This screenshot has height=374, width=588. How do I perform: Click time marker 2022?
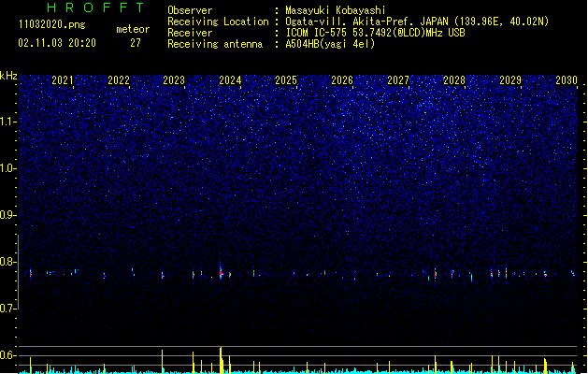(119, 80)
